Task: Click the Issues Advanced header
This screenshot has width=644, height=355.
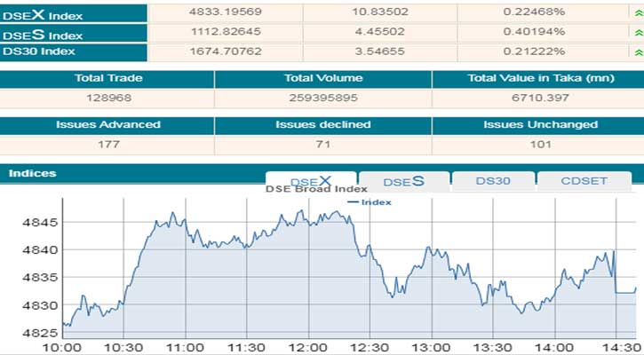Action: point(108,125)
